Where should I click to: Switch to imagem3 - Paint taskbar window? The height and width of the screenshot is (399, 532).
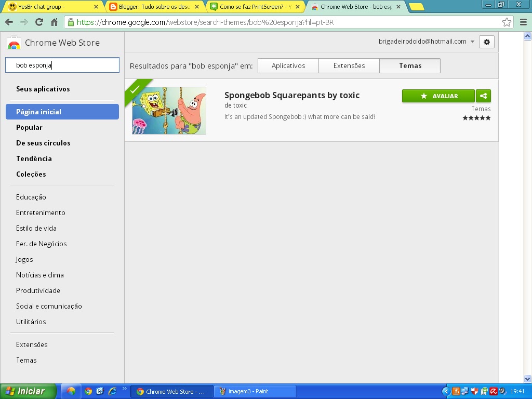(255, 391)
